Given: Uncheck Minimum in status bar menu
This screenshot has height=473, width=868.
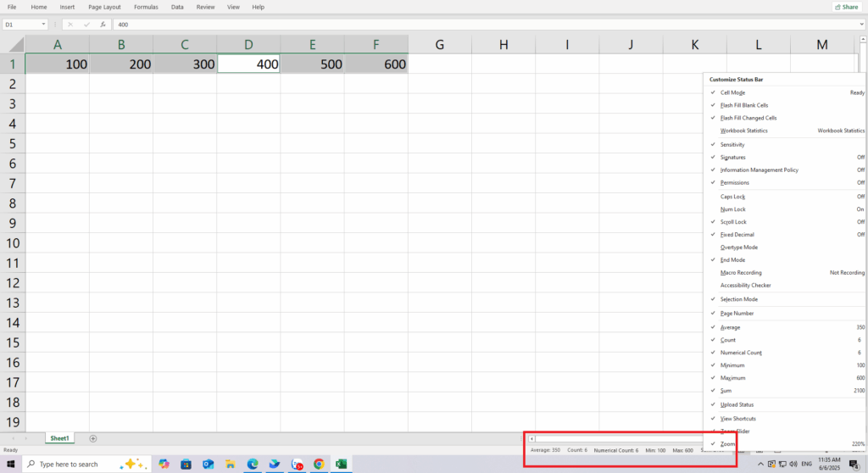Looking at the screenshot, I should tap(787, 365).
